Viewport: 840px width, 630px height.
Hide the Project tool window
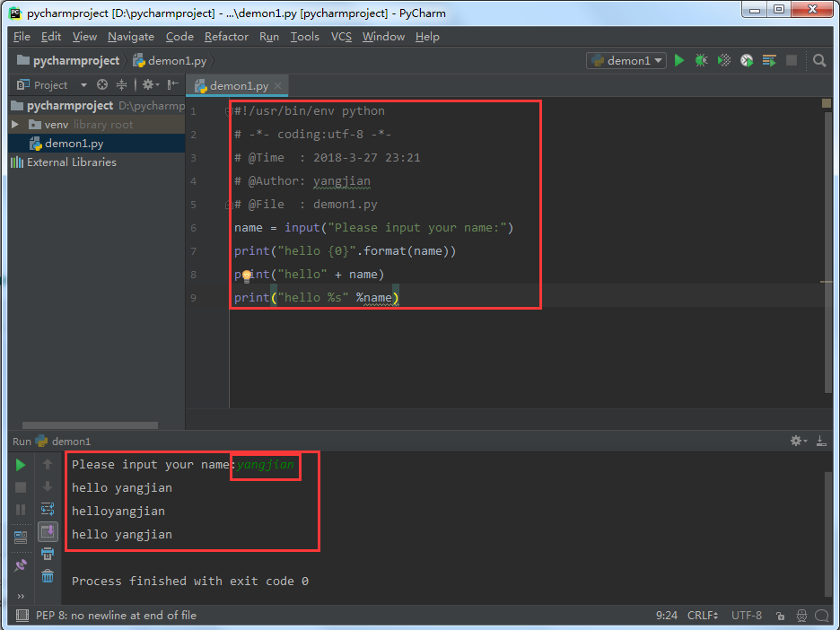tap(172, 84)
